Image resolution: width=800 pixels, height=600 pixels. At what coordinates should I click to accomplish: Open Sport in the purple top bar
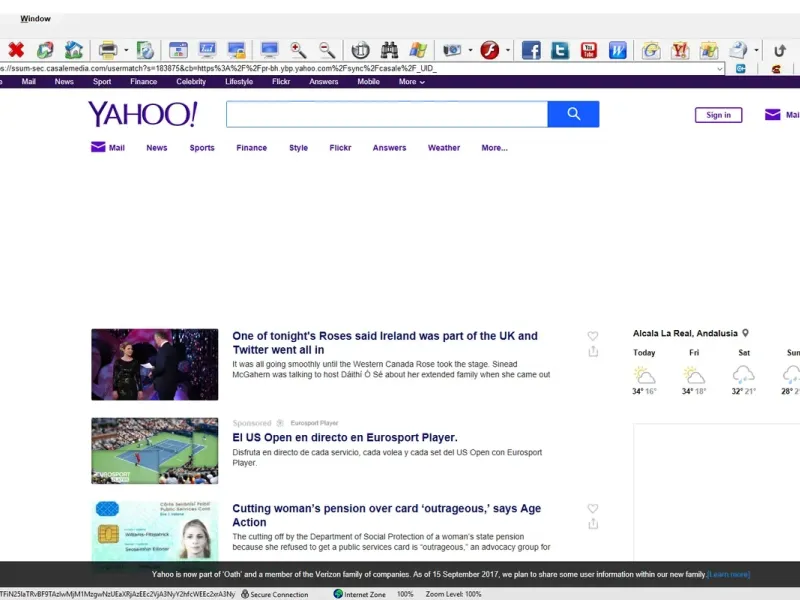[102, 82]
